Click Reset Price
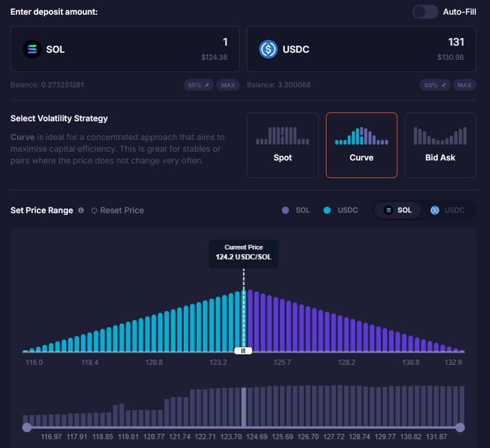The width and height of the screenshot is (490, 448). (122, 210)
